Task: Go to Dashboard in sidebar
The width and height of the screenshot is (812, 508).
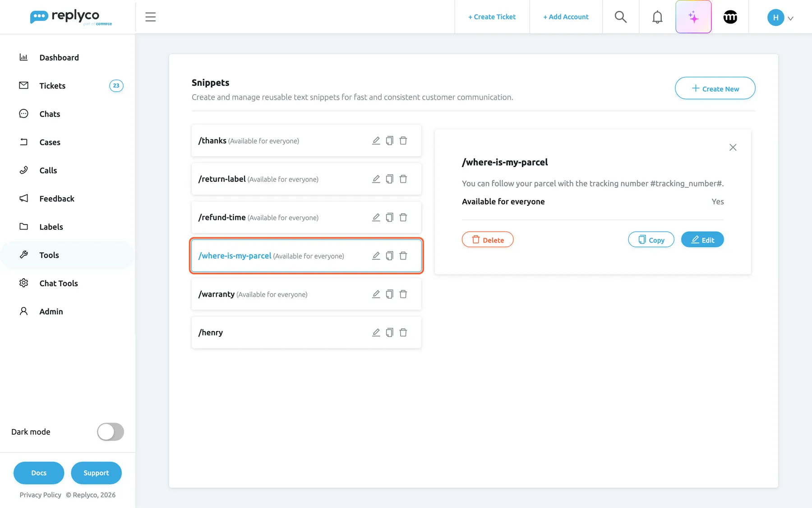Action: [59, 57]
